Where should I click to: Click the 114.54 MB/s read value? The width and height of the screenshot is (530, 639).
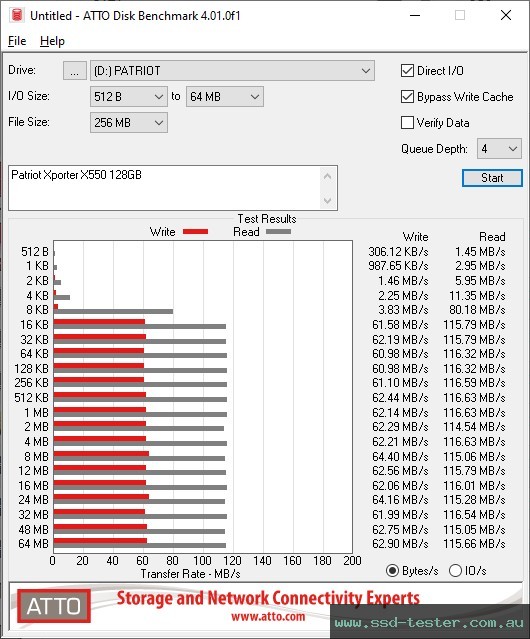(474, 427)
